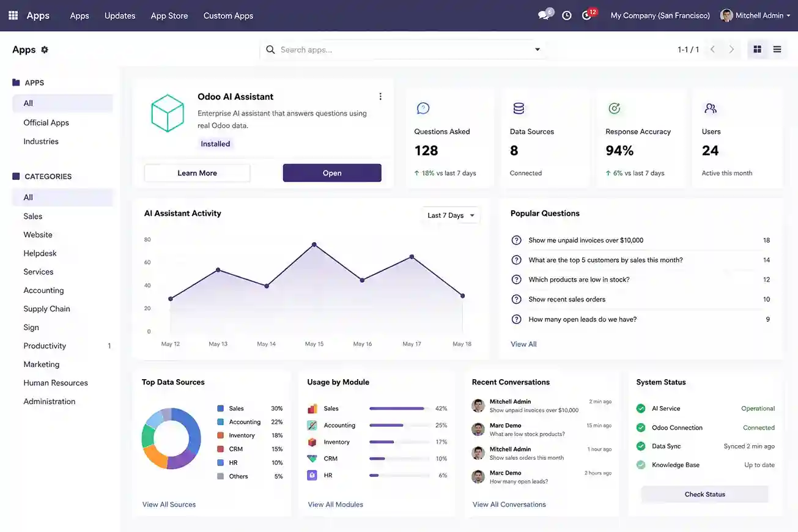This screenshot has width=798, height=532.
Task: Click question icon beside recent sales orders
Action: (x=516, y=300)
